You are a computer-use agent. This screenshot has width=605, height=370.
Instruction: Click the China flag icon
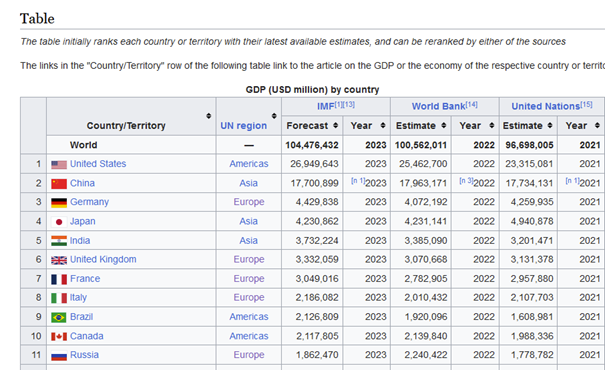(59, 184)
